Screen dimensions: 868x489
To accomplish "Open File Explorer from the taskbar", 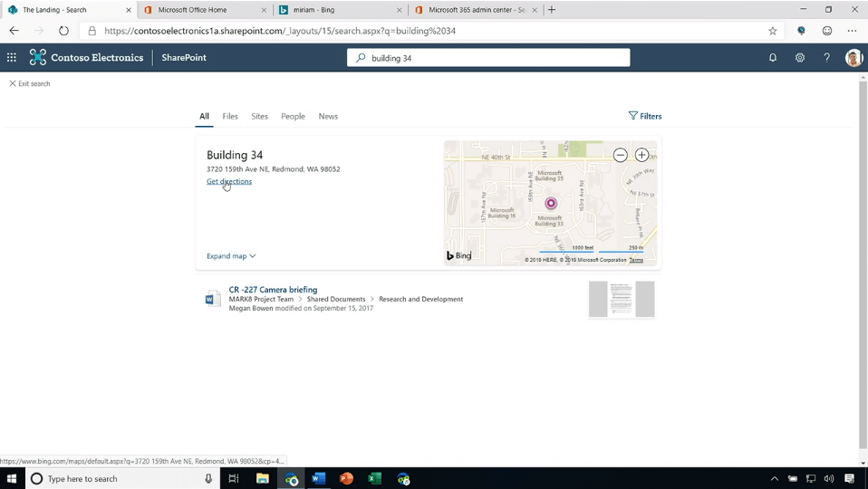I will pyautogui.click(x=263, y=478).
